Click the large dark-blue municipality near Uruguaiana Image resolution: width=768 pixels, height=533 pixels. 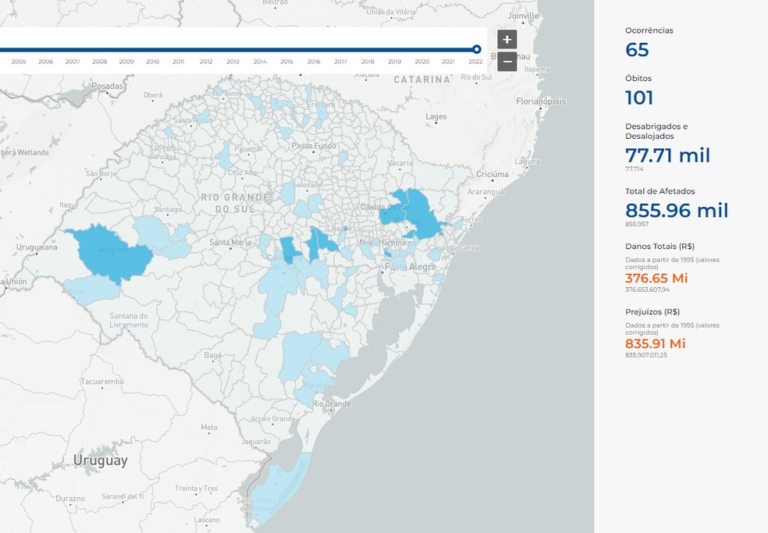(x=108, y=250)
